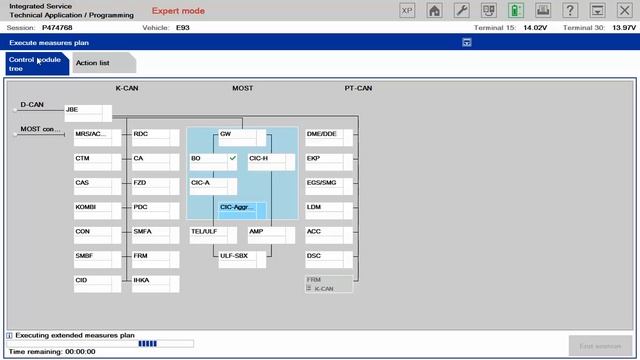Image resolution: width=640 pixels, height=360 pixels.
Task: Collapse the Execute measures plan header icon
Action: pos(467,42)
